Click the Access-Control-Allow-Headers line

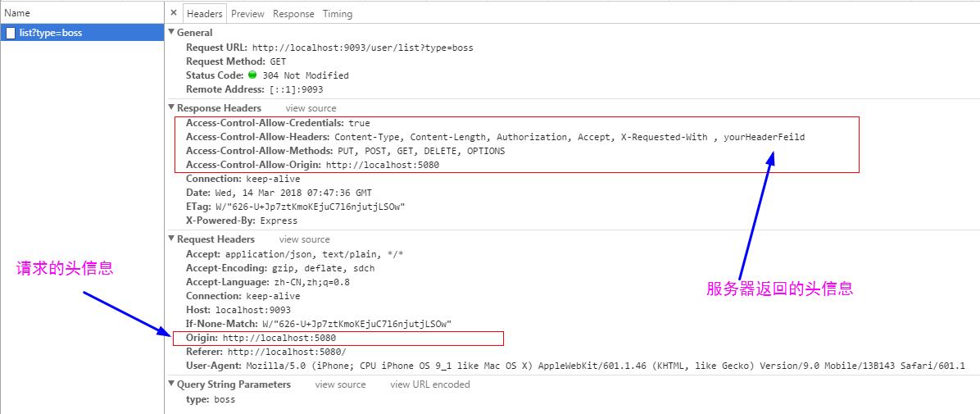pos(495,137)
